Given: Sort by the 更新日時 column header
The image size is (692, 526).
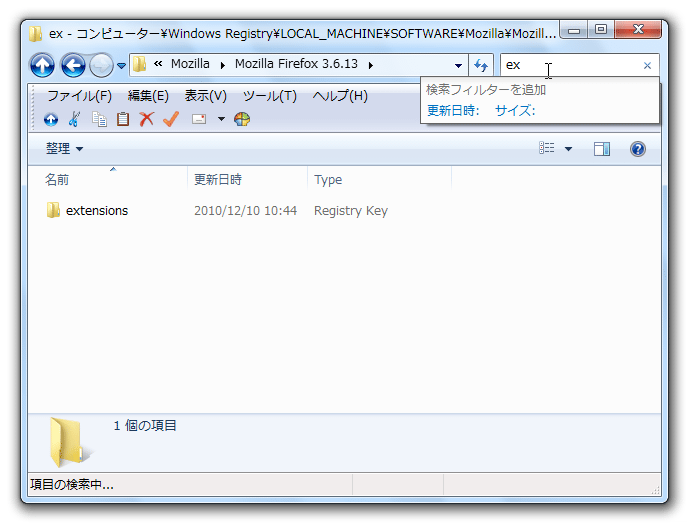Looking at the screenshot, I should [x=248, y=179].
